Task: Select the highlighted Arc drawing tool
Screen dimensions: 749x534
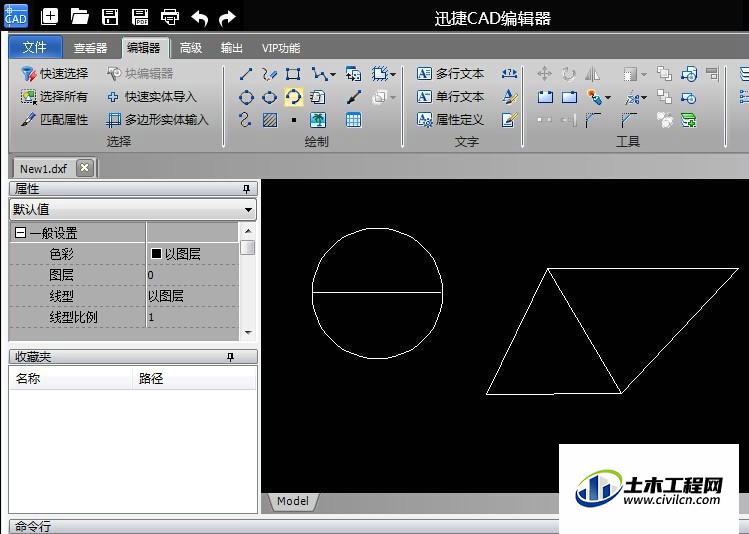Action: tap(293, 97)
